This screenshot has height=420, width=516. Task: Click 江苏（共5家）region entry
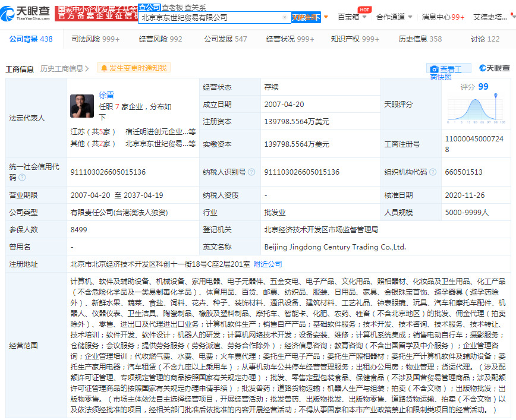tap(93, 131)
